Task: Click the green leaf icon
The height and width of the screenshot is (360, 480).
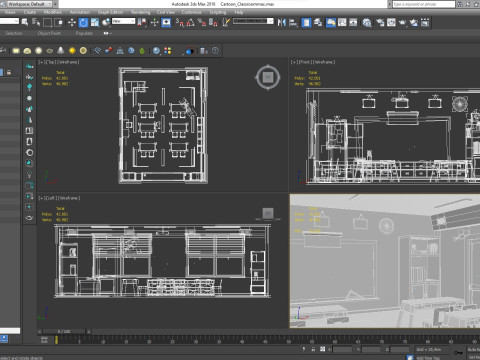Action: click(x=142, y=51)
